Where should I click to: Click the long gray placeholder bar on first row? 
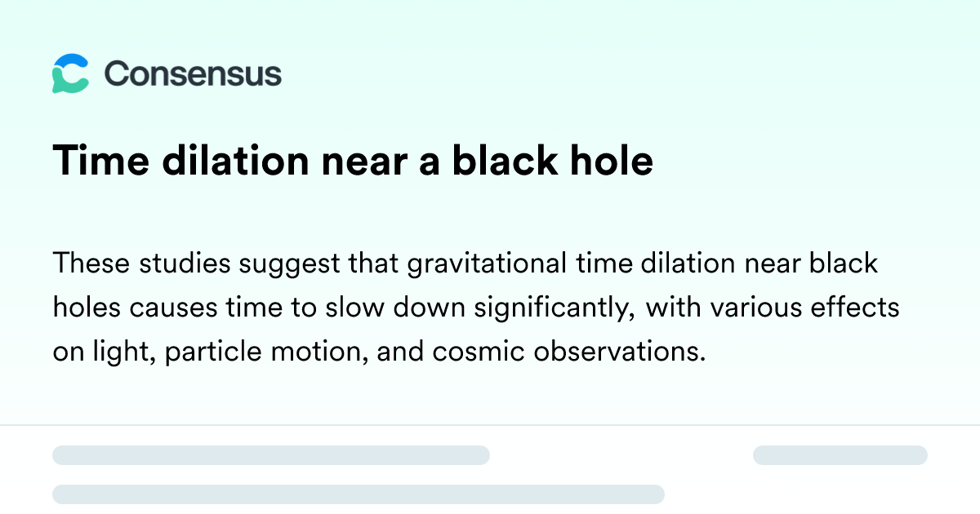point(271,455)
